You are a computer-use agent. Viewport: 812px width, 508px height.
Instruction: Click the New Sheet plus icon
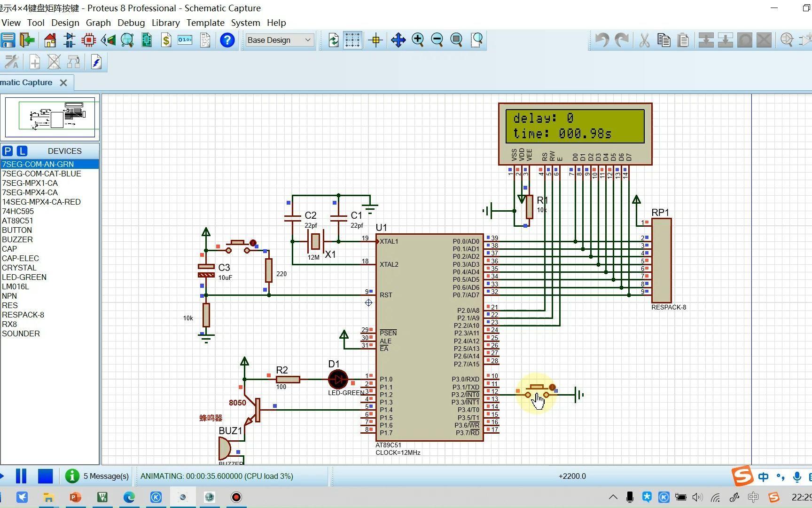(x=35, y=62)
